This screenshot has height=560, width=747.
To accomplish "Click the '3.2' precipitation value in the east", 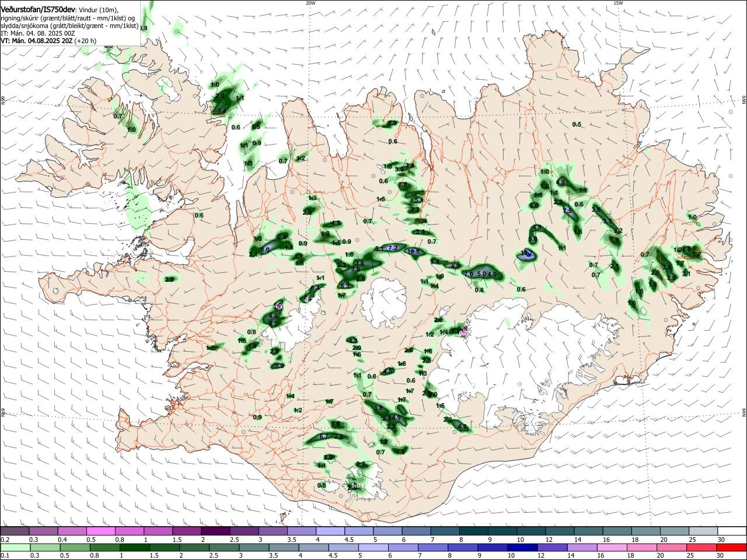I will coord(618,230).
